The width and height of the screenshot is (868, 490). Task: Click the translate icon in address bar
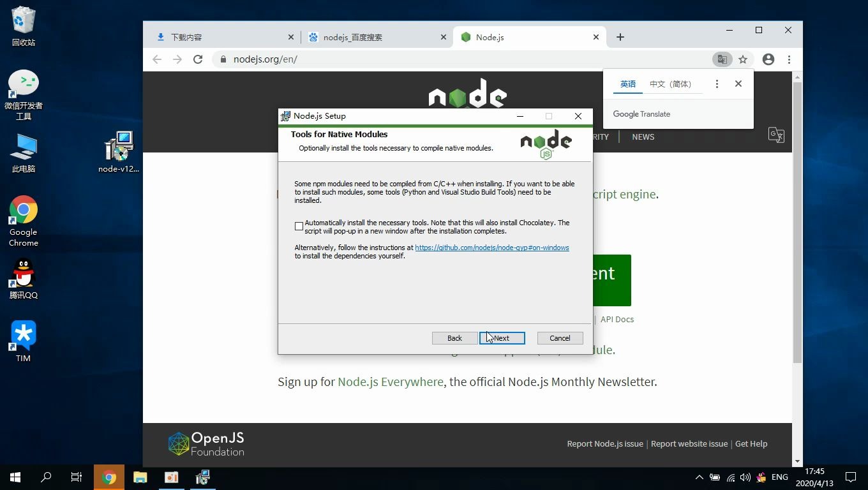tap(722, 59)
